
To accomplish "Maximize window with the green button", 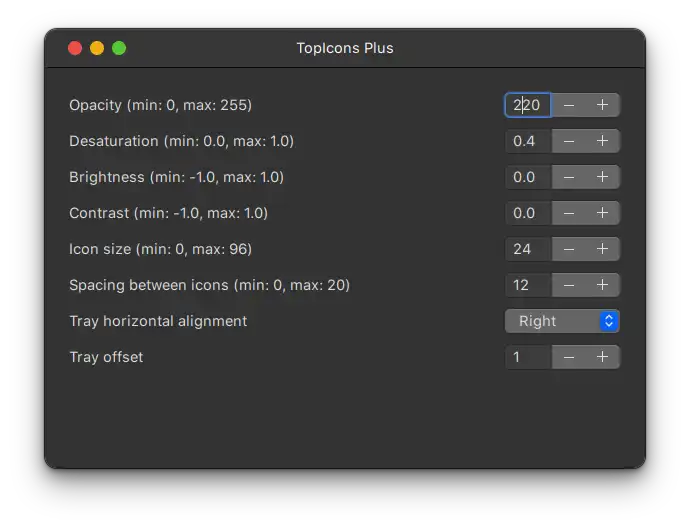I will [x=119, y=48].
